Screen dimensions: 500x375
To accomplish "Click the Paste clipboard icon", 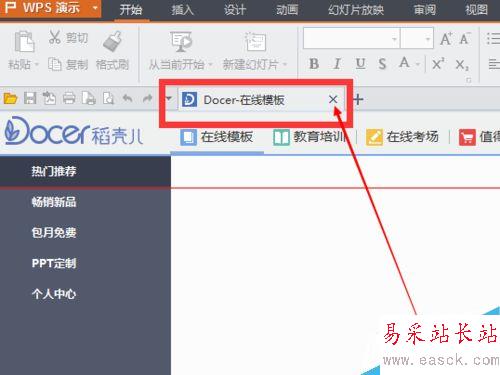I will tap(24, 41).
